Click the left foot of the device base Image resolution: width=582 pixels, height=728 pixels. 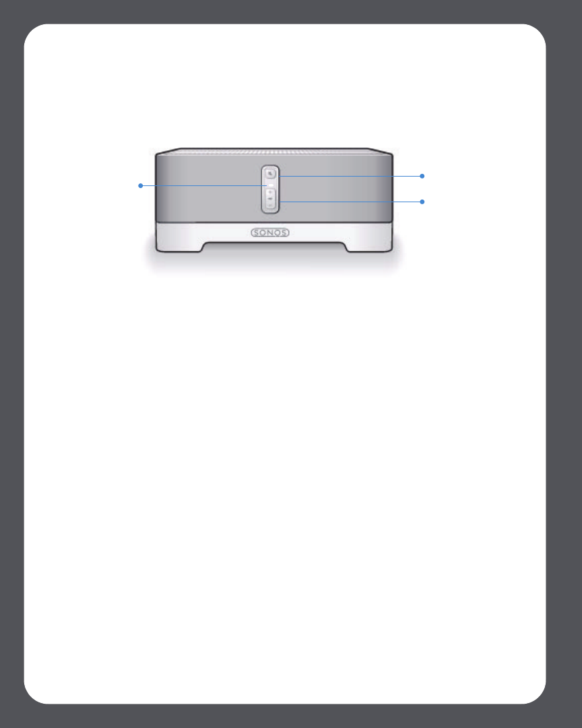pyautogui.click(x=179, y=247)
